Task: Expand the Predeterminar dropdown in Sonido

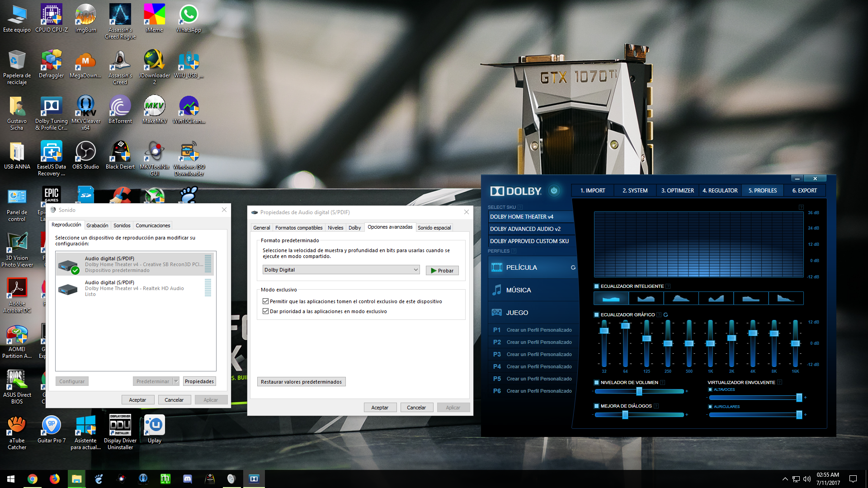Action: [x=175, y=381]
